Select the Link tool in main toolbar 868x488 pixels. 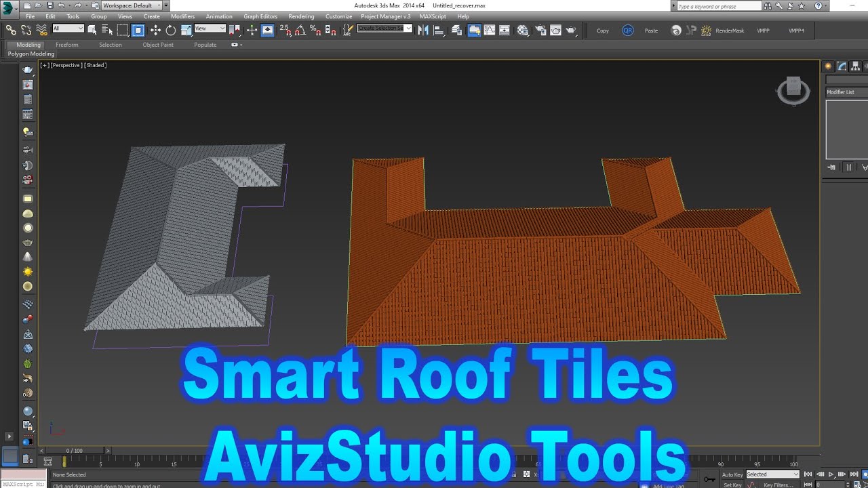[x=11, y=30]
